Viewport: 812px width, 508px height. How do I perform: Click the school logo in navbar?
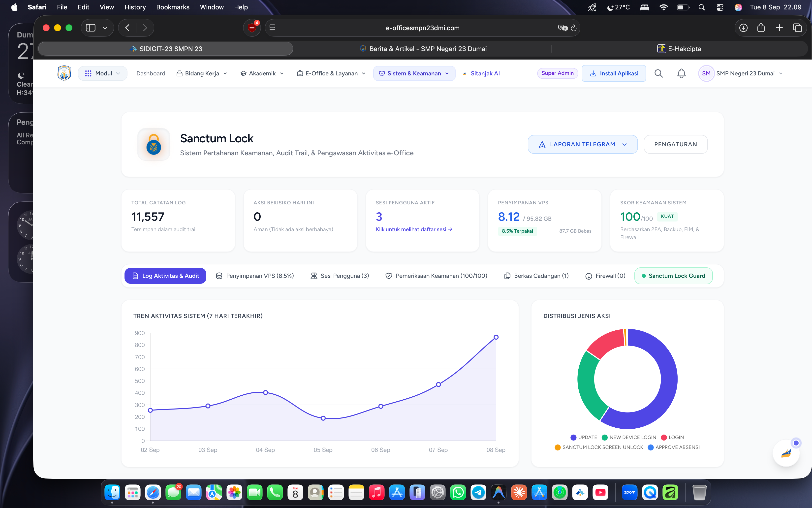[x=64, y=73]
